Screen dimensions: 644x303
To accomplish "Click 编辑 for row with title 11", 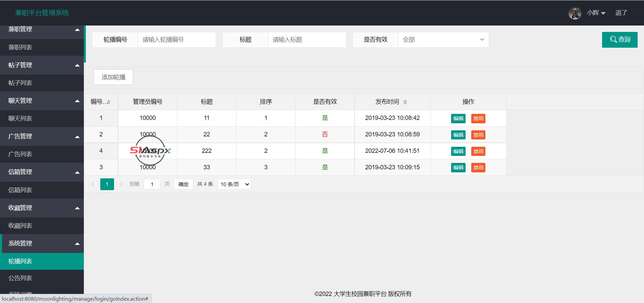I will (458, 118).
